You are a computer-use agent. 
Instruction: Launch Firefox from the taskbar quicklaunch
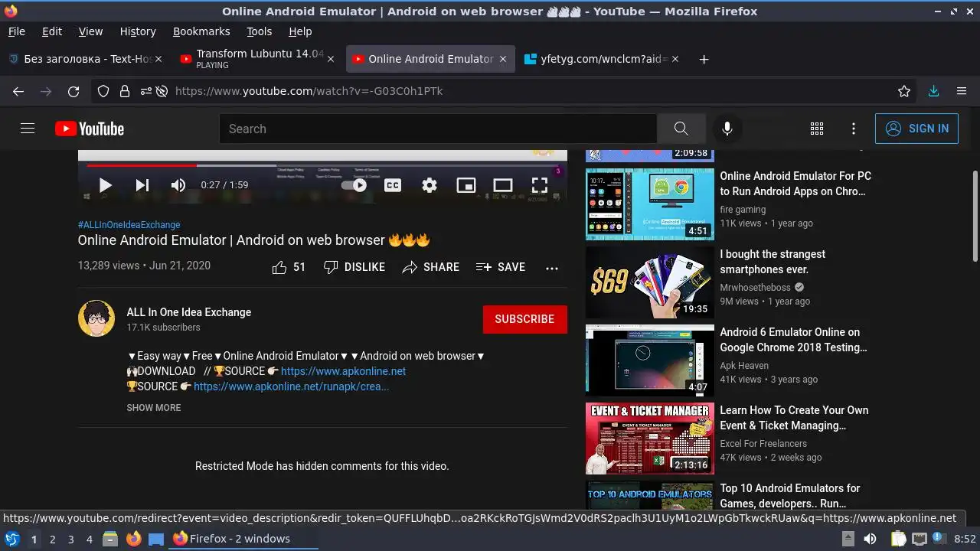point(133,539)
